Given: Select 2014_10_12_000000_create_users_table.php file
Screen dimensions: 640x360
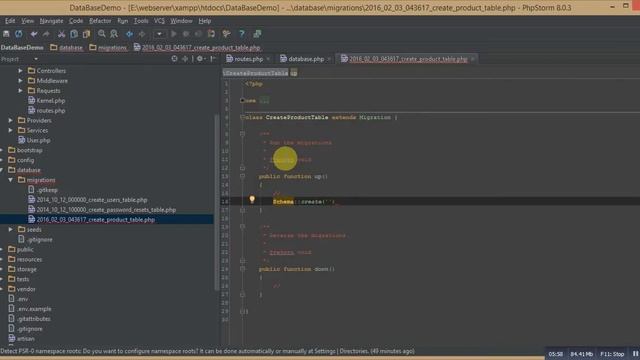Looking at the screenshot, I should tap(88, 200).
